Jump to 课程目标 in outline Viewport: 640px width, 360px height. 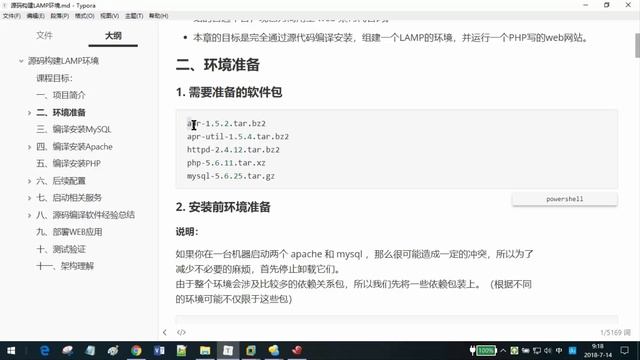[54, 78]
